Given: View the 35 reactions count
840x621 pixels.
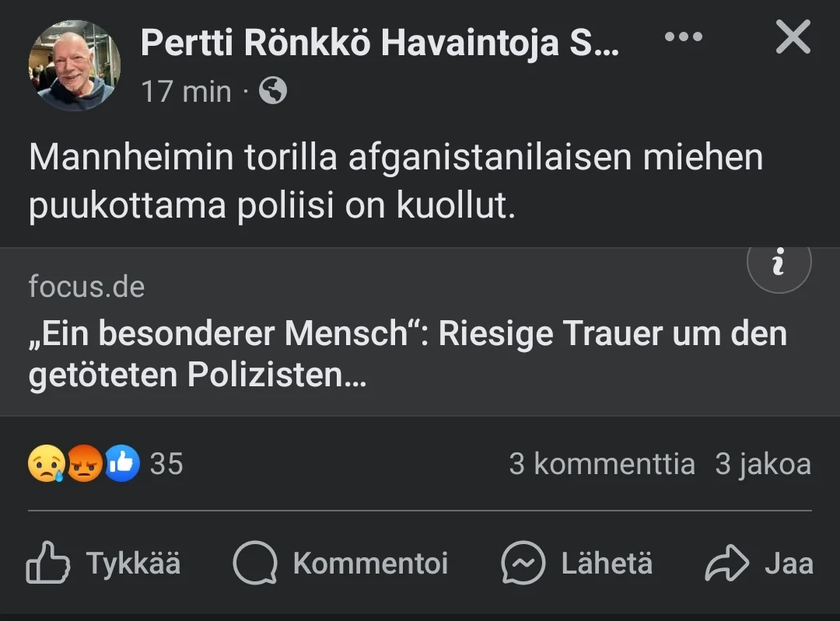Looking at the screenshot, I should point(166,464).
